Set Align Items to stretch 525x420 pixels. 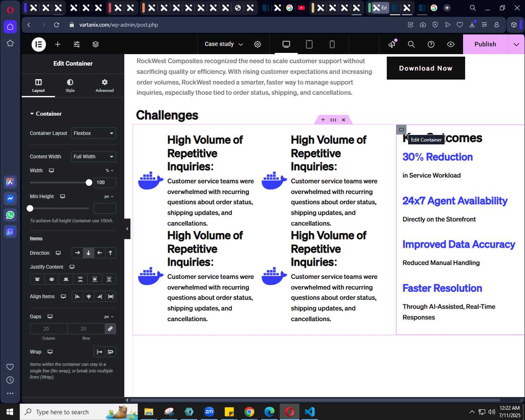(x=111, y=297)
